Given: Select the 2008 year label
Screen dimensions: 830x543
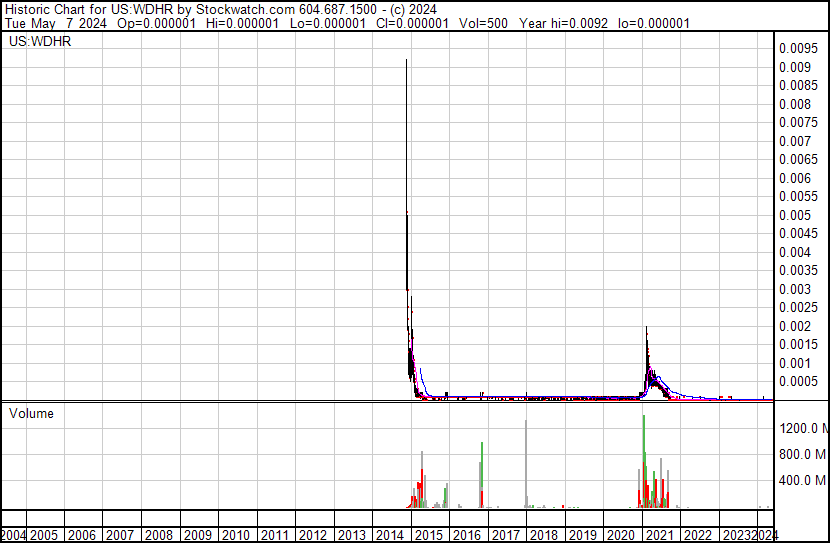Looking at the screenshot, I should 159,535.
